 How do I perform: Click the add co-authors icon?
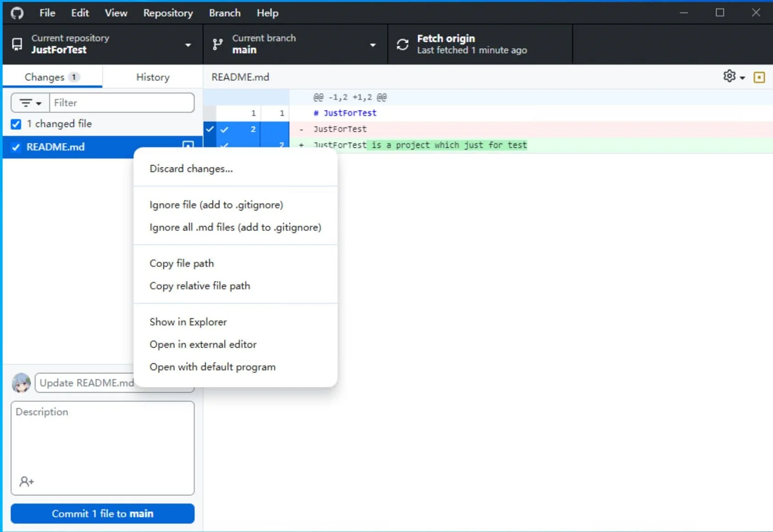pyautogui.click(x=27, y=482)
